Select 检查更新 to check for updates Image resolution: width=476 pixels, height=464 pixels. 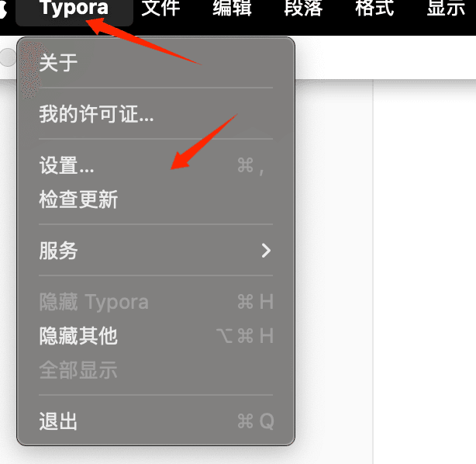click(156, 199)
